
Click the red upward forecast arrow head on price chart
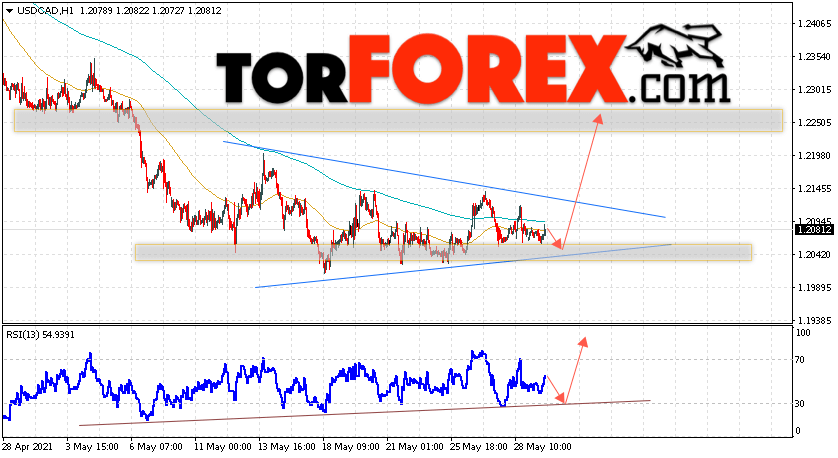[598, 119]
